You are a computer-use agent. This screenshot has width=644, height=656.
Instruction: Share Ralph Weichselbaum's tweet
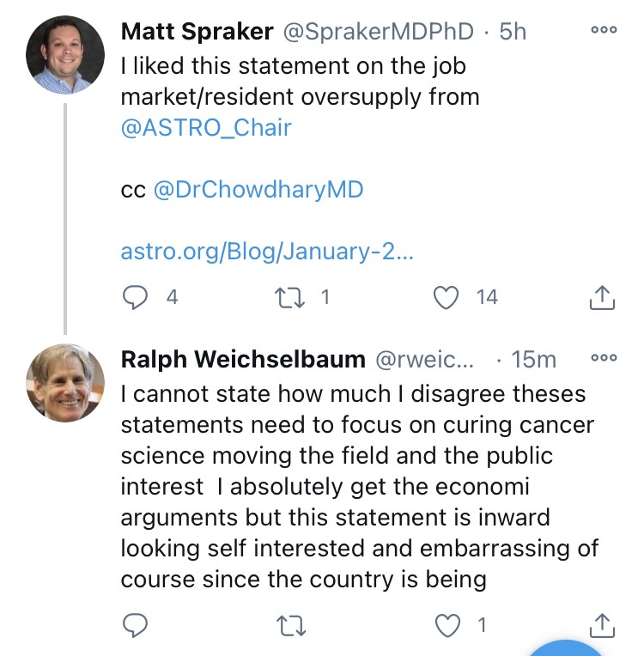pos(602,626)
